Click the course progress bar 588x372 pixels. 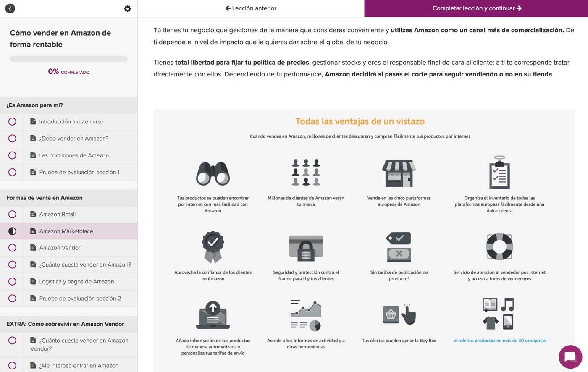(68, 59)
